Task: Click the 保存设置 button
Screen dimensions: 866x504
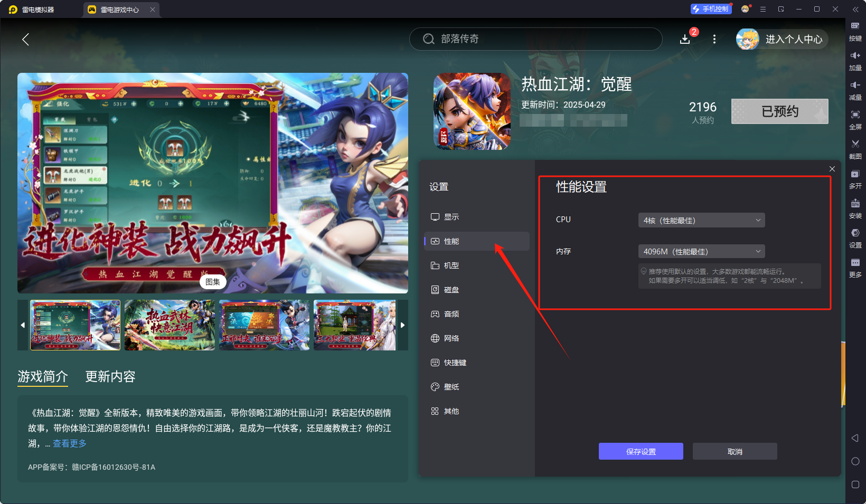Action: point(641,451)
